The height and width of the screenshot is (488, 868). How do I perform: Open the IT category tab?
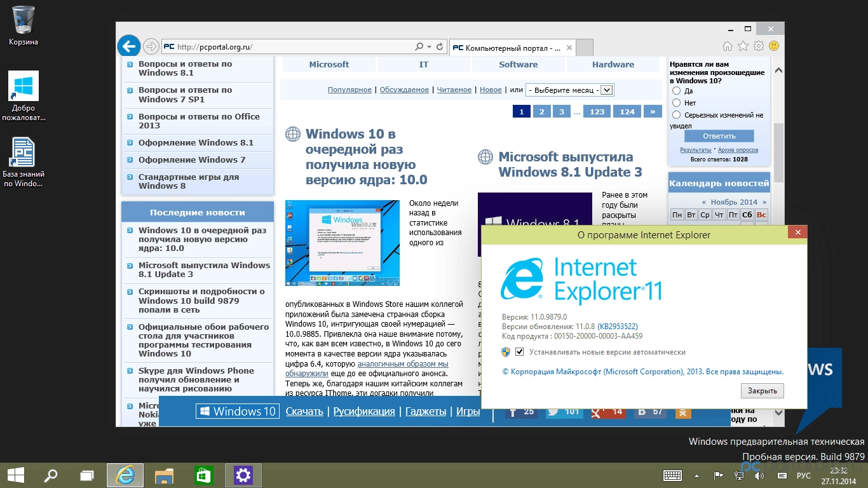point(424,64)
